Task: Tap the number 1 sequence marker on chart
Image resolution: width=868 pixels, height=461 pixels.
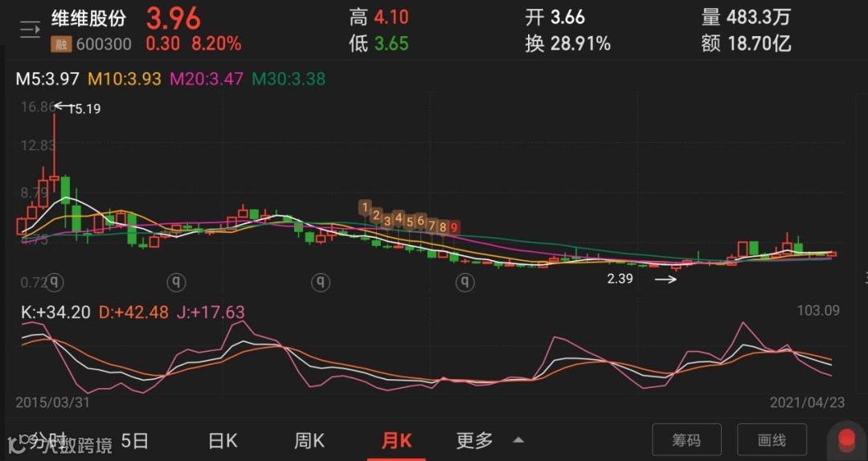Action: pyautogui.click(x=365, y=207)
